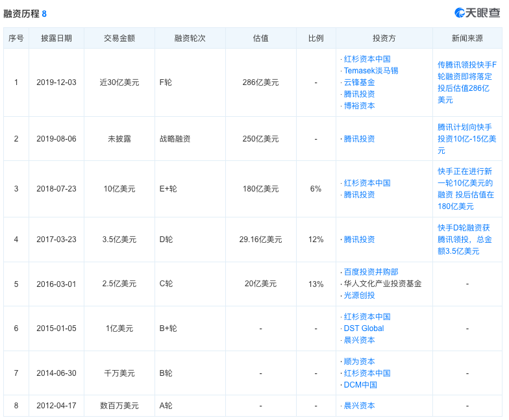509x420 pixels.
Task: Open the news link 快手正在进行新一轮10亿美元的融资
Action: (x=466, y=189)
